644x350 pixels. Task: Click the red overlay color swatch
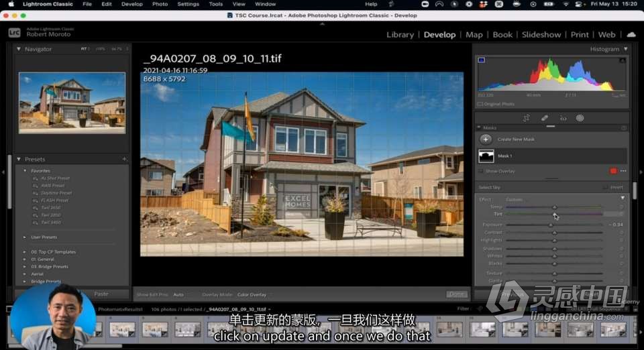[x=613, y=171]
